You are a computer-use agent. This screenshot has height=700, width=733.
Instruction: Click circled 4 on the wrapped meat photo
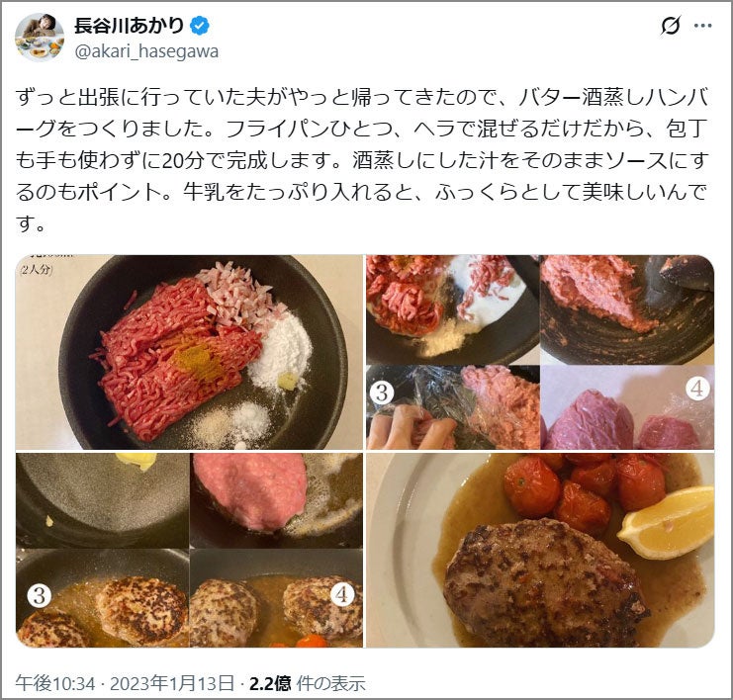[x=696, y=389]
